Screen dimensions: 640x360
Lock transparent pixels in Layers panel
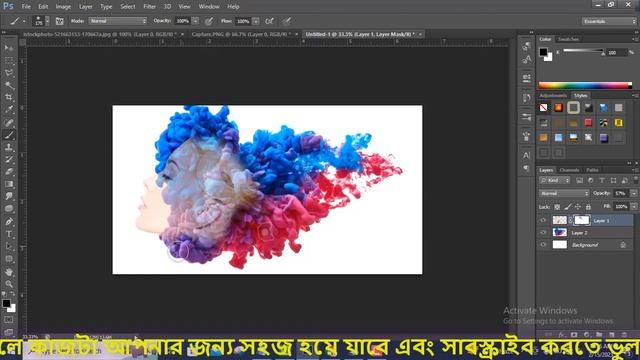click(557, 207)
